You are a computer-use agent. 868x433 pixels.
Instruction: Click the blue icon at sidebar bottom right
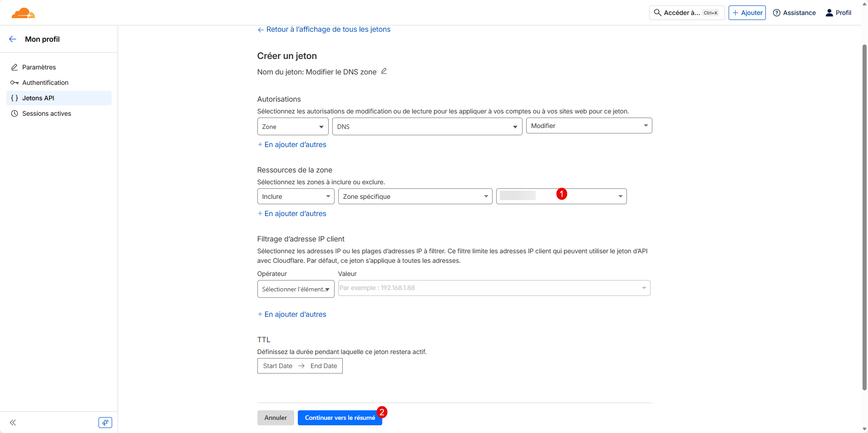pos(105,423)
